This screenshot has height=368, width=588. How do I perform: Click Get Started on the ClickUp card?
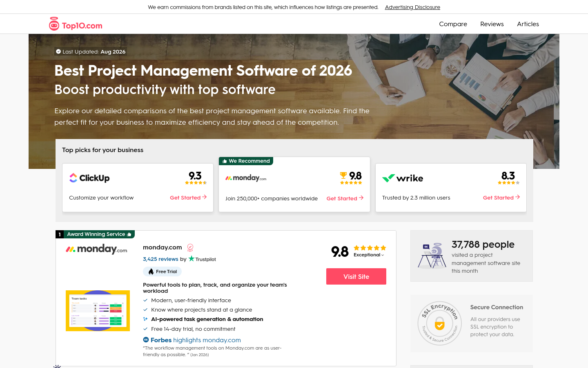[x=188, y=197]
